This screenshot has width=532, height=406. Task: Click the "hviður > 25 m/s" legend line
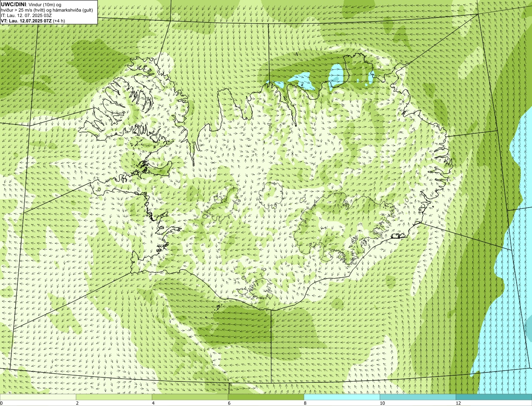(47, 10)
